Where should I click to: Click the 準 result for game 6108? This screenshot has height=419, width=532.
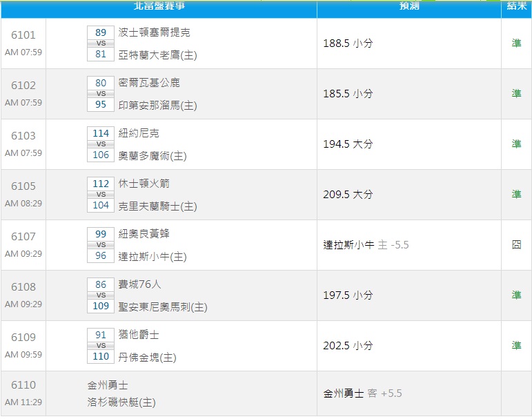point(516,295)
